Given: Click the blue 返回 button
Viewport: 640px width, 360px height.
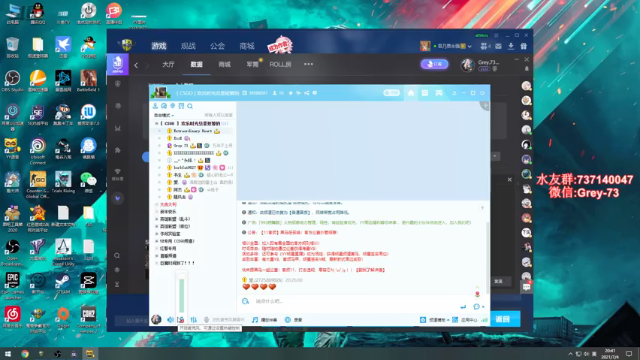Looking at the screenshot, I should (502, 319).
